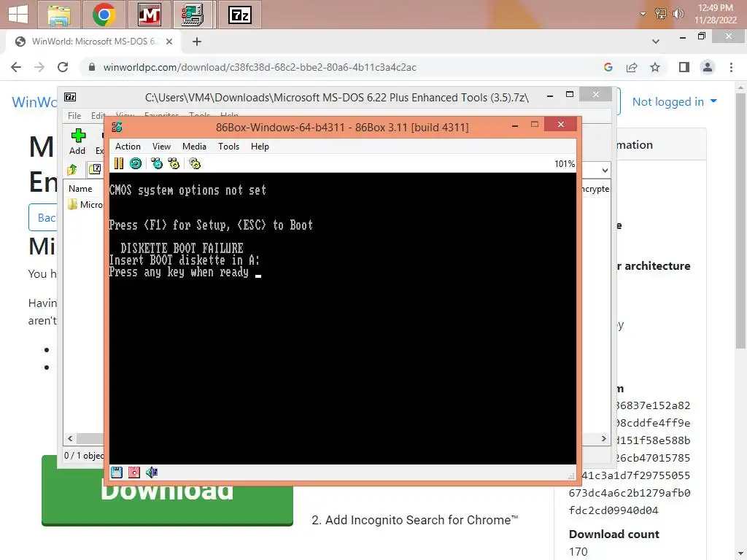Show hidden system tray icons
The height and width of the screenshot is (560, 747).
coord(643,13)
